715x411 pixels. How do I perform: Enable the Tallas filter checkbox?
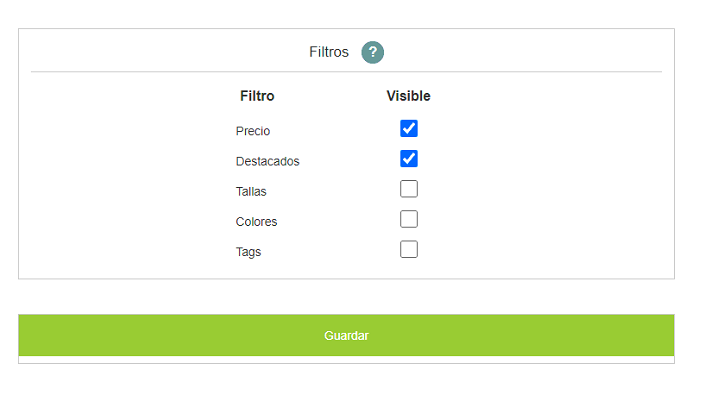409,189
